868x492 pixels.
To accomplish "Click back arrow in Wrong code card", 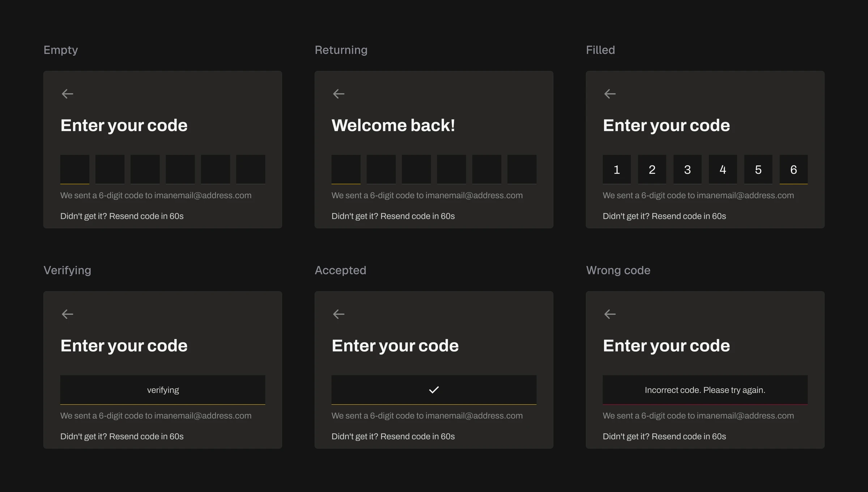I will coord(610,314).
